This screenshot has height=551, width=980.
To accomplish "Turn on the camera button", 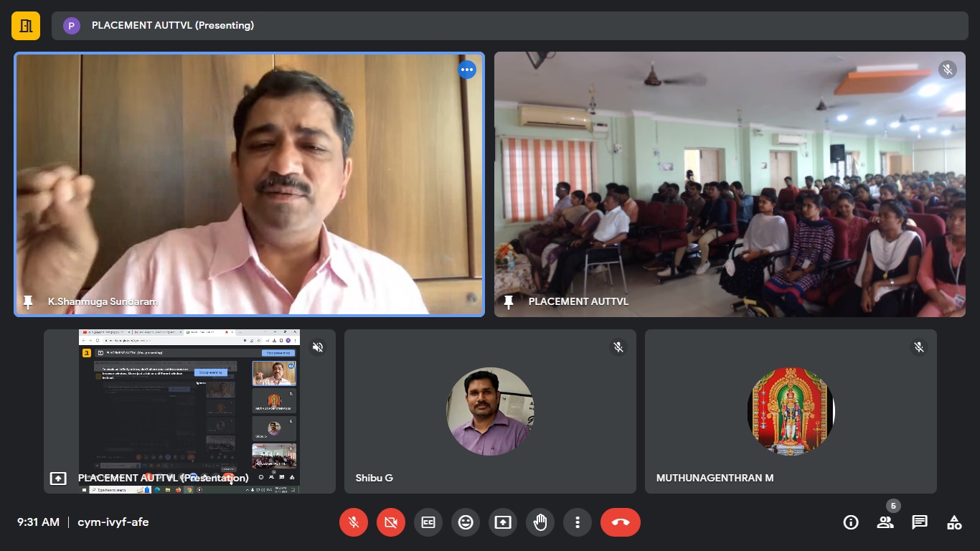I will point(391,522).
